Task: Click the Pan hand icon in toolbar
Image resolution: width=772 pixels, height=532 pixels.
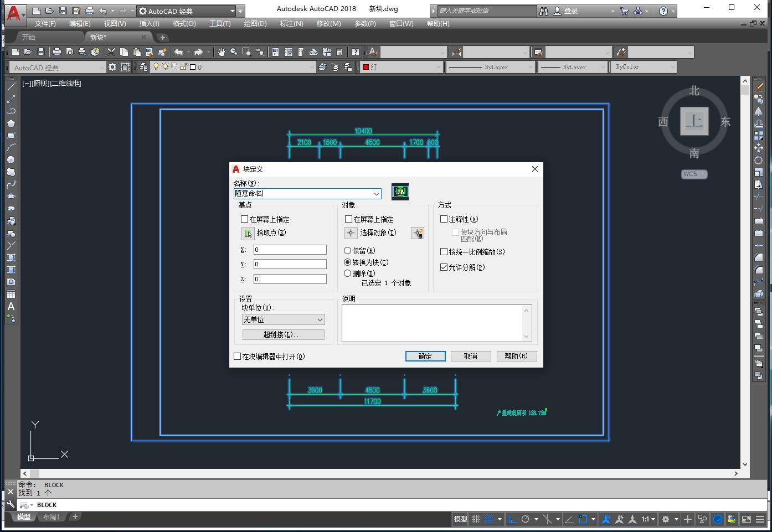Action: 222,52
